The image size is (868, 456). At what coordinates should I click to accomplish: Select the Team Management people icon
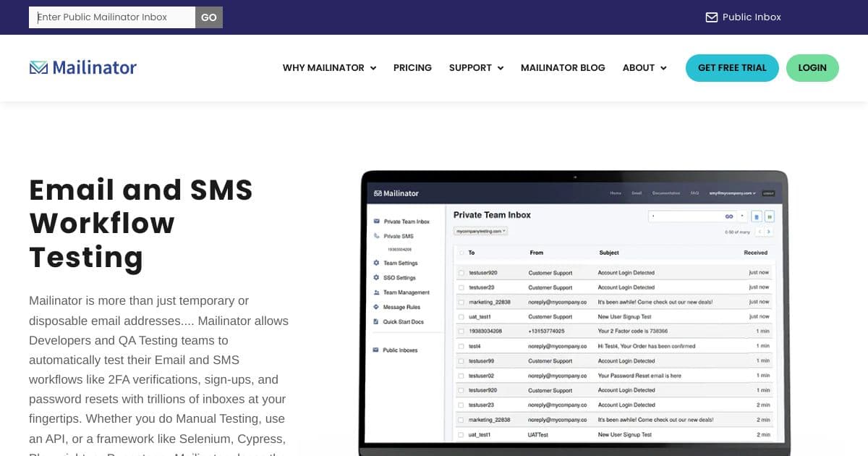coord(376,292)
